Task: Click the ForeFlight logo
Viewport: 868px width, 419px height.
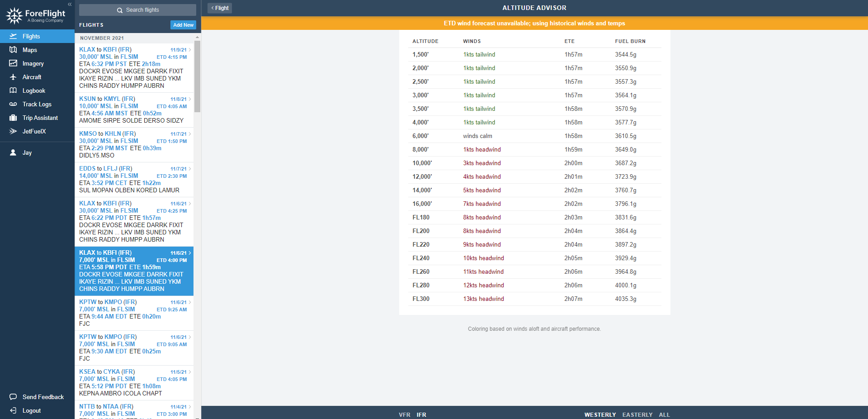Action: pos(35,15)
